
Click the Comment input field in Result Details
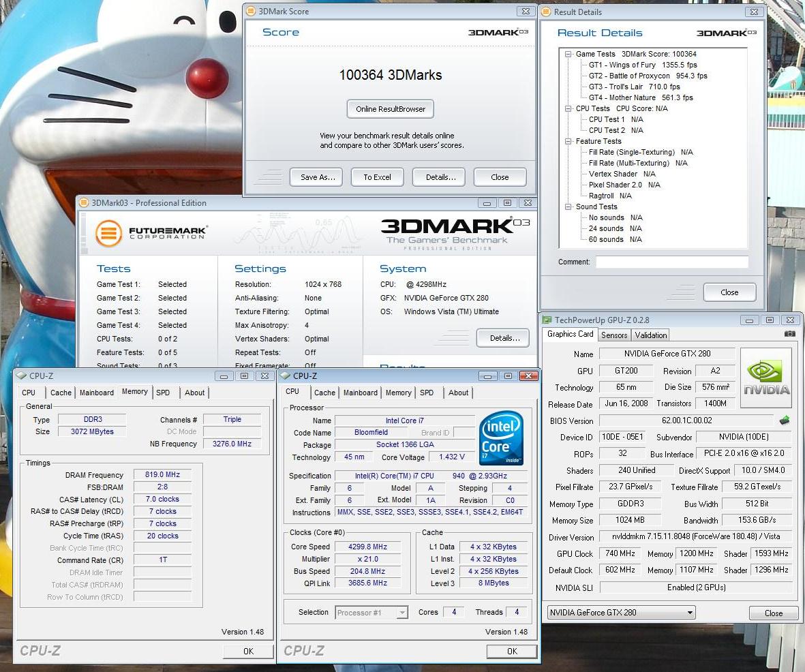pos(671,262)
